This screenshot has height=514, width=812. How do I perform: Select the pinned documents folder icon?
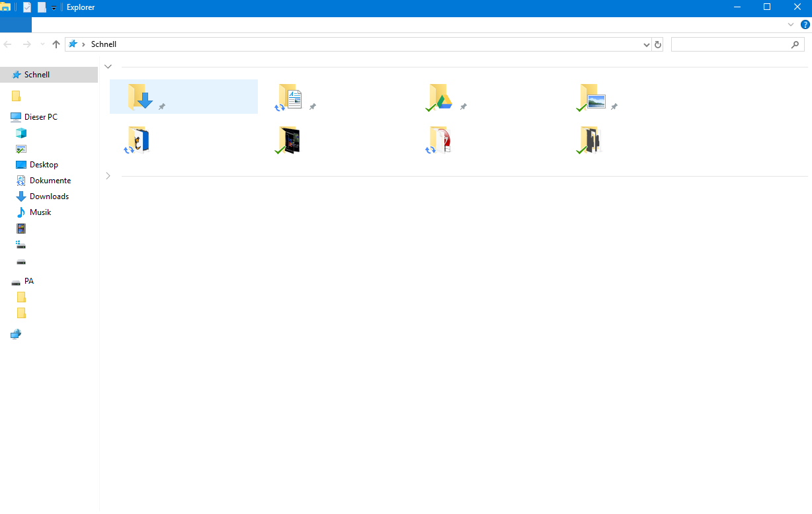[x=290, y=97]
